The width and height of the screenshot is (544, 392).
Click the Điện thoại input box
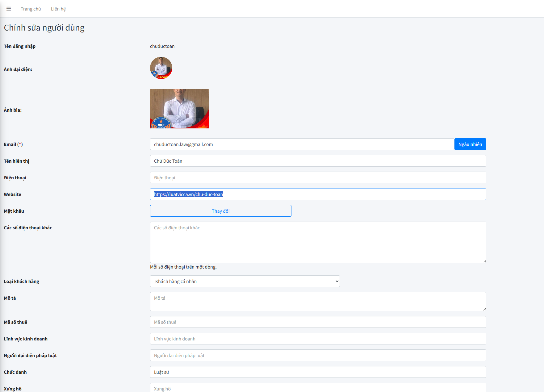click(318, 177)
